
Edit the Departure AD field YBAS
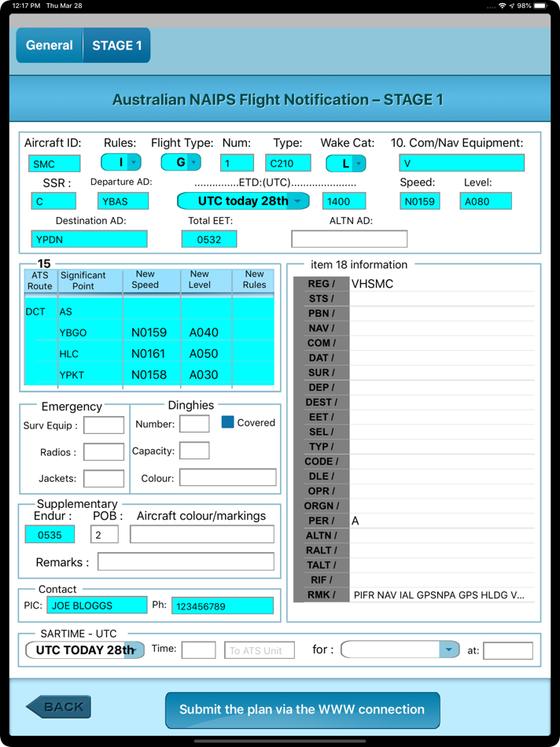coord(123,201)
